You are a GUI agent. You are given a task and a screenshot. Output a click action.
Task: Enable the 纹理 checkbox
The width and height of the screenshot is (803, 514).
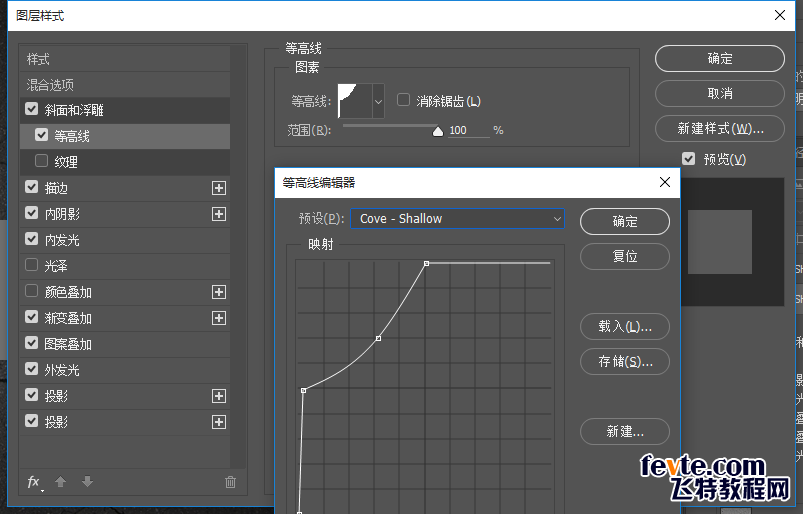point(41,161)
